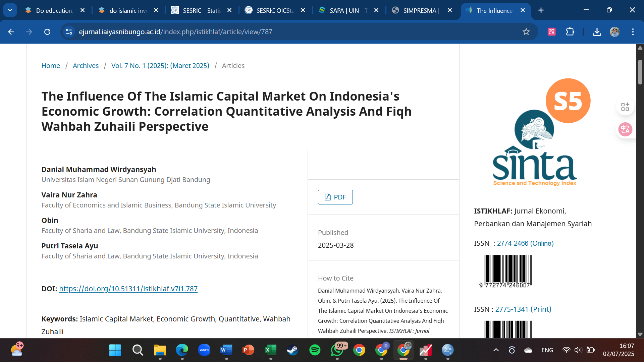Switch to the SESRIC OICStat tab

[x=275, y=10]
